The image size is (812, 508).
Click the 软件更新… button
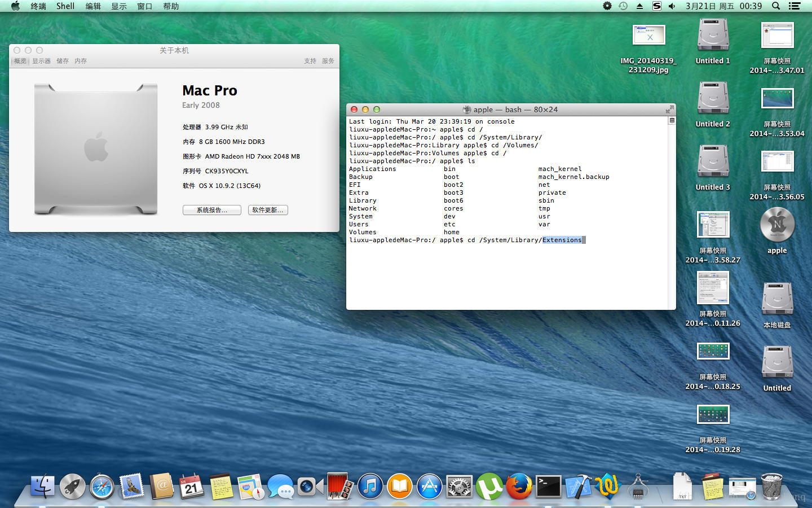click(268, 210)
